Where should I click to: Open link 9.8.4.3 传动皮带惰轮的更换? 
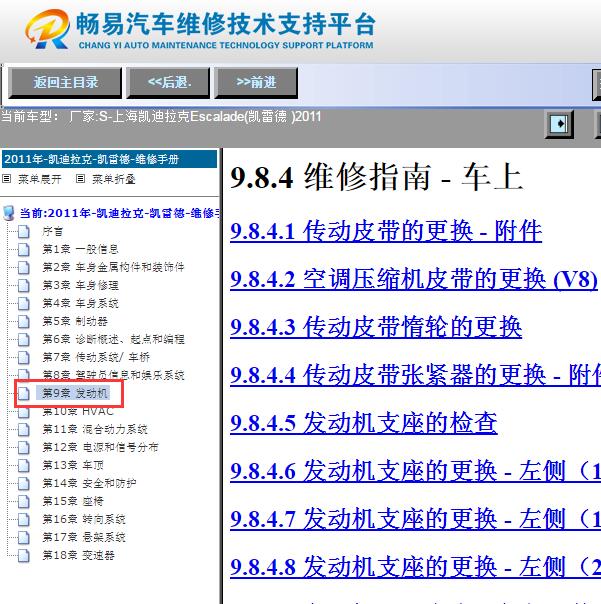click(x=376, y=327)
